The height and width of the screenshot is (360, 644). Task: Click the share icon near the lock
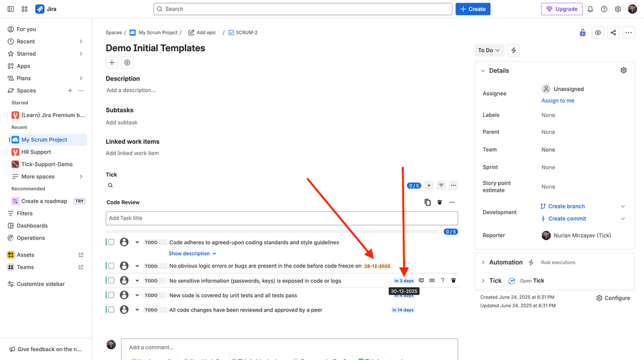point(614,32)
